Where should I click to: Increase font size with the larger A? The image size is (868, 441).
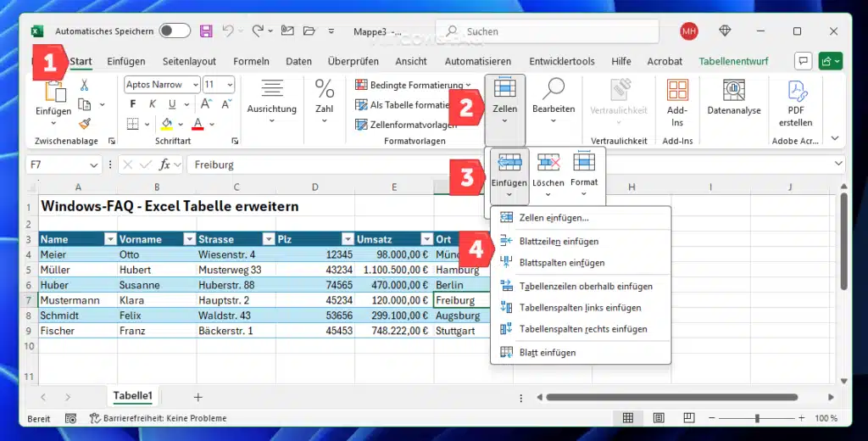(206, 104)
